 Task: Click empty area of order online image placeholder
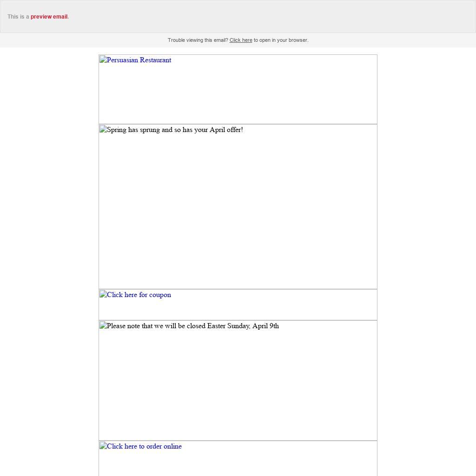pos(279,463)
